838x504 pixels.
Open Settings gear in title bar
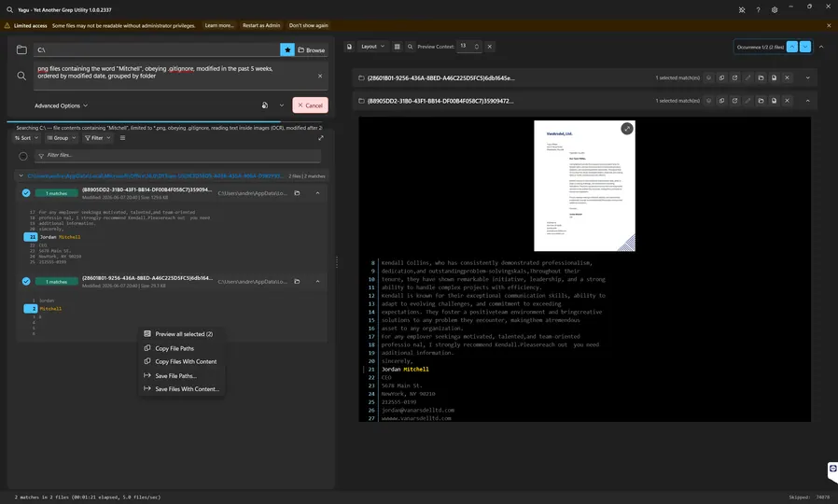775,9
